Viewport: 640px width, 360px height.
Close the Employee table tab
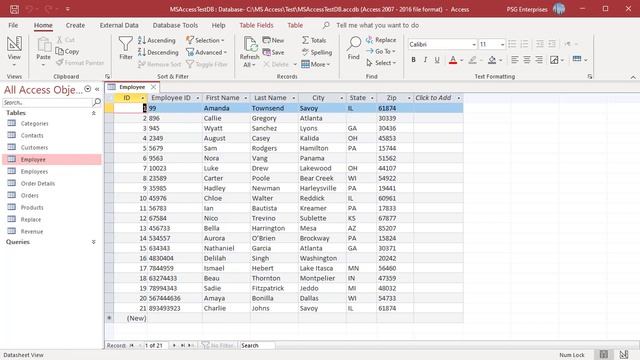click(x=153, y=87)
